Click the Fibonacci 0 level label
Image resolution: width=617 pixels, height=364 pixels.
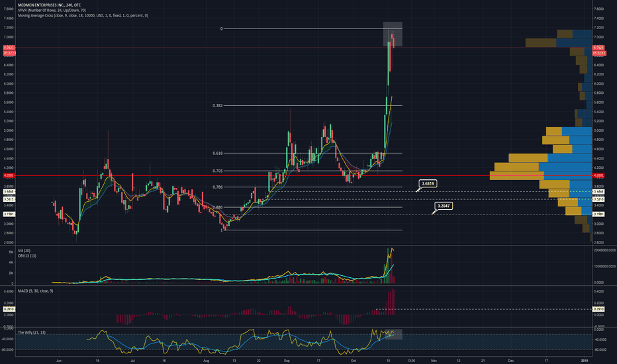tap(222, 28)
